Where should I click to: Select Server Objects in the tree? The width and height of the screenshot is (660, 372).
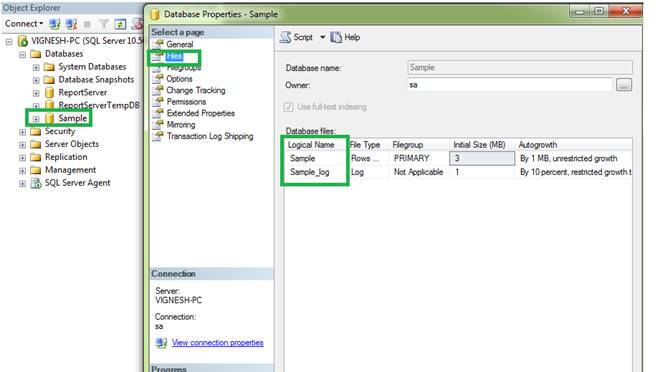[x=72, y=144]
